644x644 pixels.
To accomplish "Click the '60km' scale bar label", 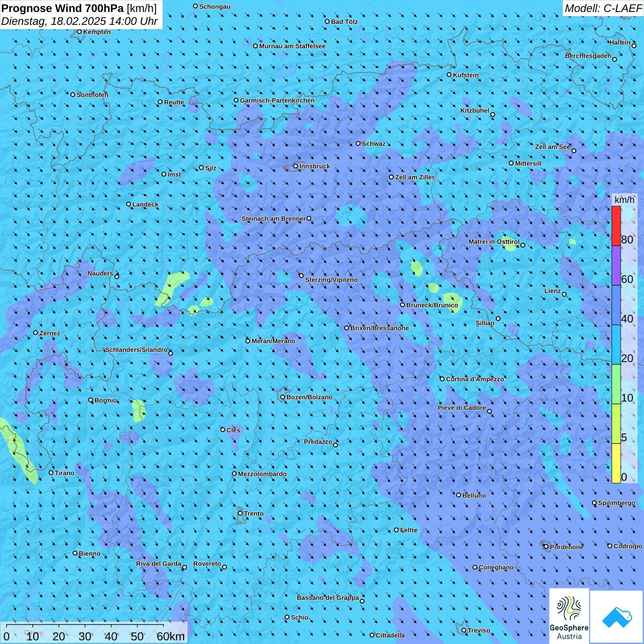I will (x=171, y=636).
